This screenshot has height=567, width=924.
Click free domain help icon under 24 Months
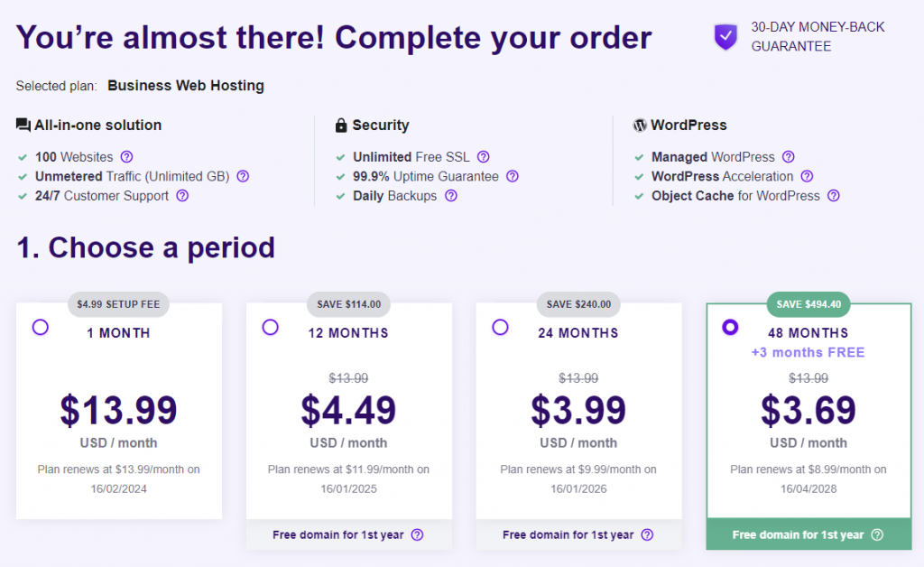click(x=647, y=534)
